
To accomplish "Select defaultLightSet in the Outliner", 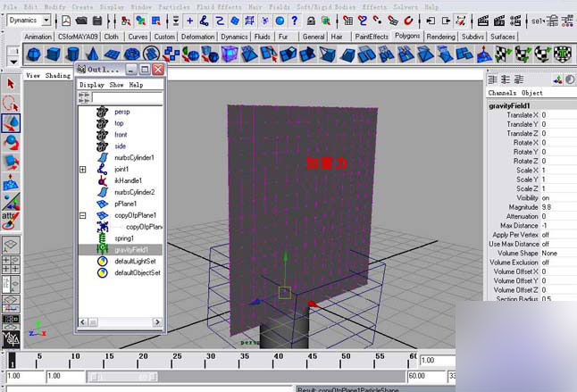I will [x=135, y=262].
